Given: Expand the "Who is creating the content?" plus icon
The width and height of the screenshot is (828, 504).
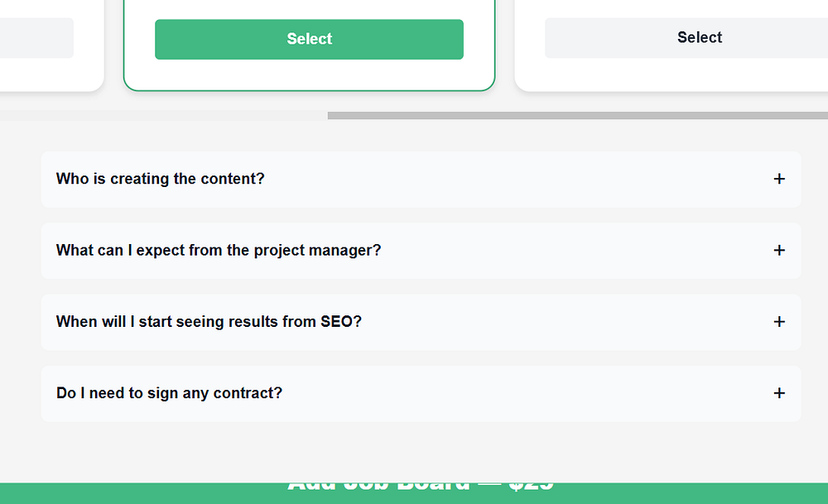Looking at the screenshot, I should tap(778, 179).
